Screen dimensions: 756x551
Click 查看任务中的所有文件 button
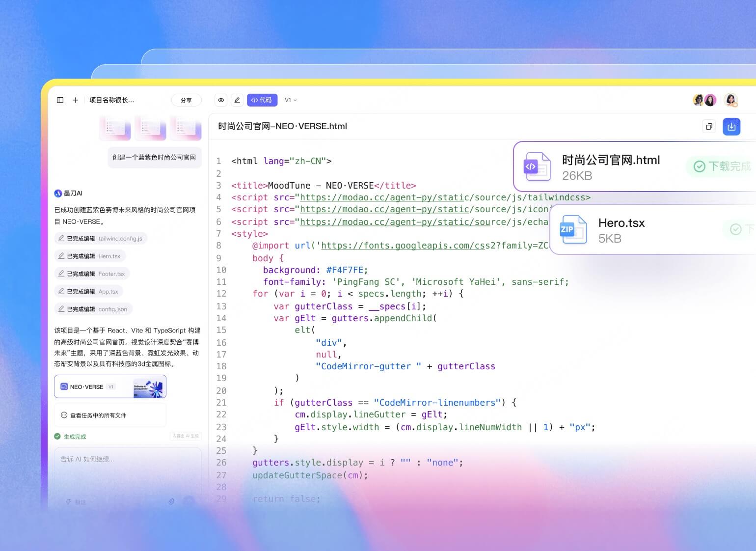tap(110, 415)
